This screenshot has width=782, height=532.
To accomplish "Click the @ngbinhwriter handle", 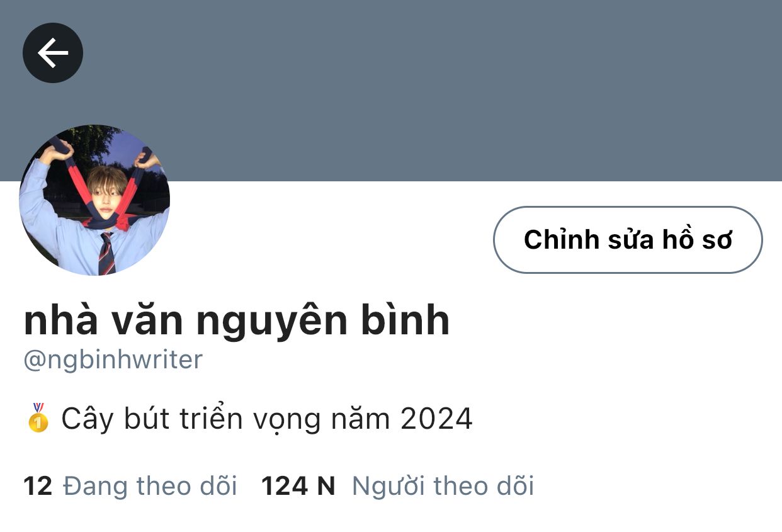I will (113, 359).
